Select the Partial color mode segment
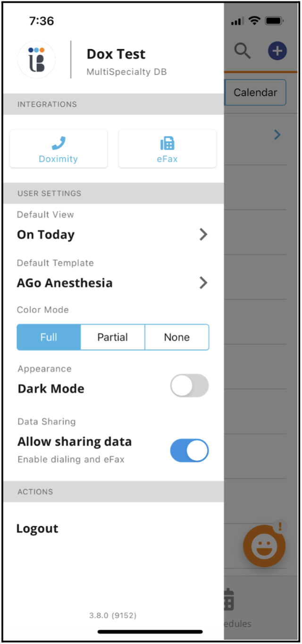The width and height of the screenshot is (302, 644). pyautogui.click(x=113, y=337)
